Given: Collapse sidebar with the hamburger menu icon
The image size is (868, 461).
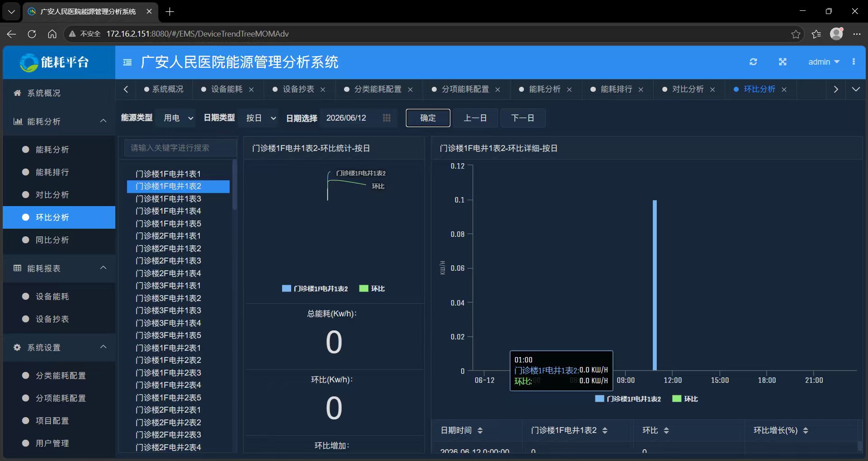Looking at the screenshot, I should [x=127, y=62].
